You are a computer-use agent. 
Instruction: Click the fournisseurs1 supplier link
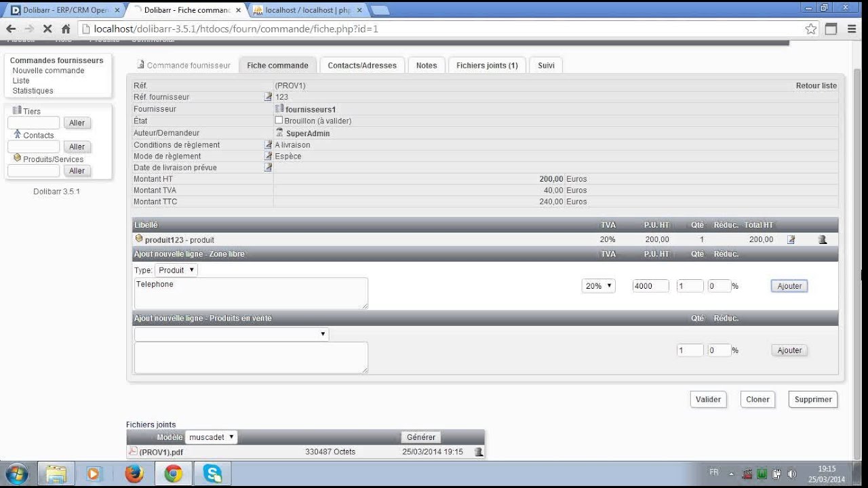(311, 109)
